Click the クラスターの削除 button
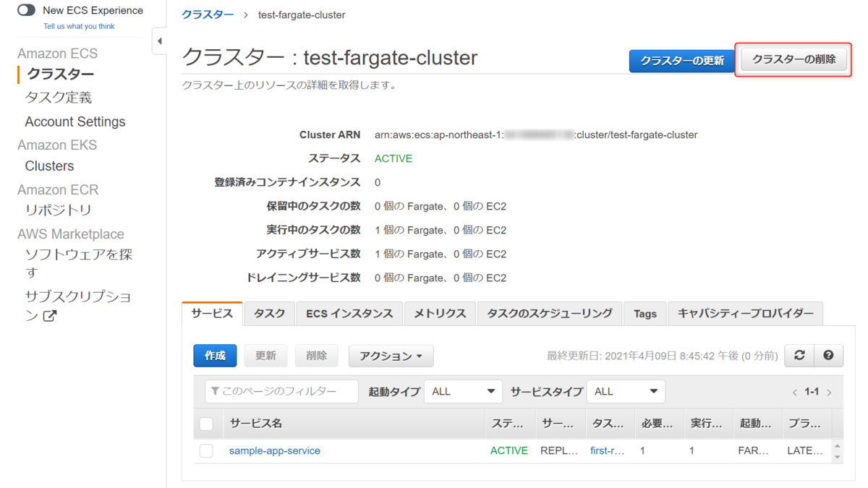Screen dimensions: 868x488 point(793,61)
